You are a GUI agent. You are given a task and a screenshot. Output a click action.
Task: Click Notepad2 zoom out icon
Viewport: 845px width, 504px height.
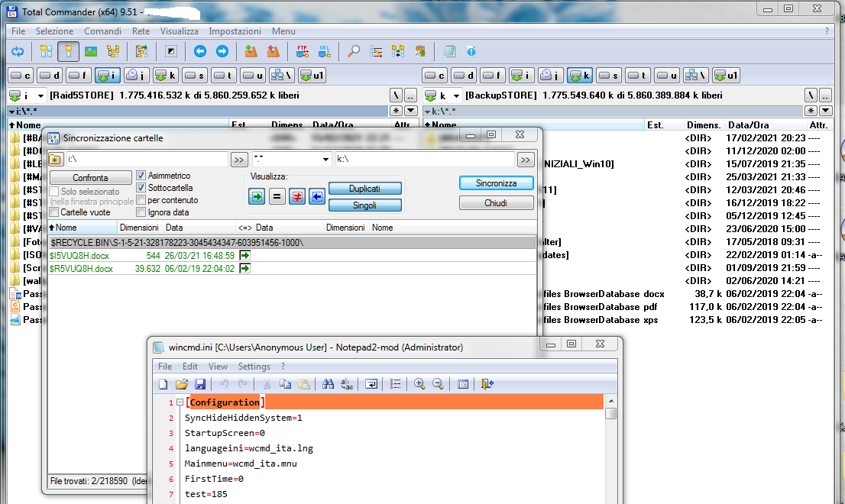pos(438,384)
